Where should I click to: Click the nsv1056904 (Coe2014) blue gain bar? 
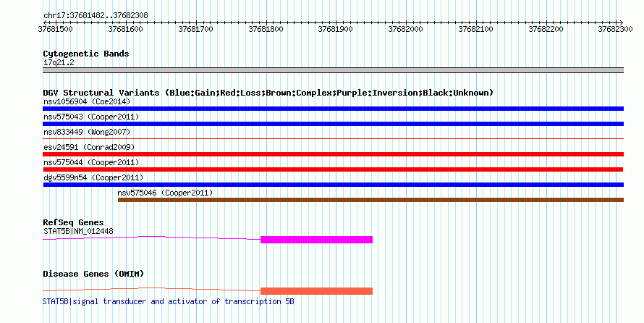pyautogui.click(x=333, y=109)
